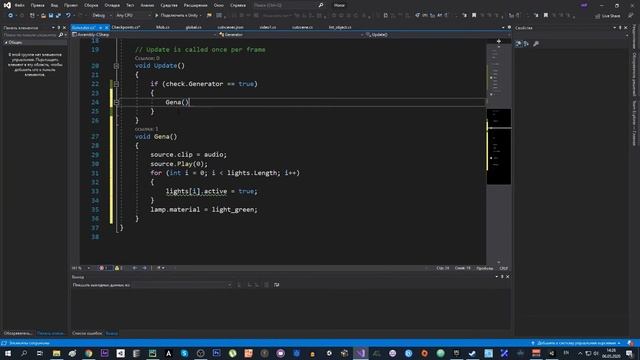640x360 pixels.
Task: Open the Any CPU platform dropdown
Action: (x=133, y=16)
